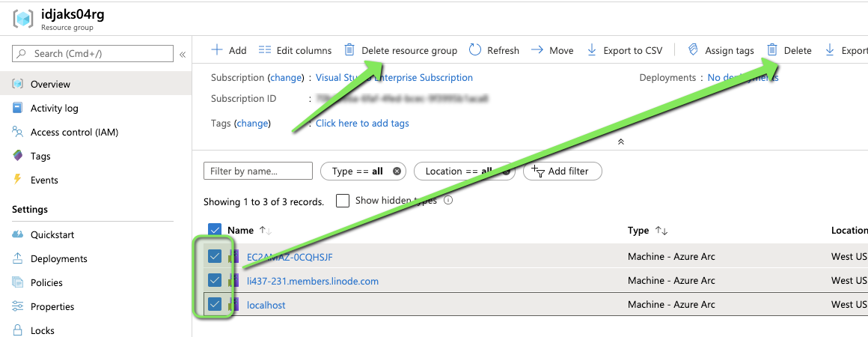Click the change link next to Subscription
Image resolution: width=868 pixels, height=337 pixels.
[286, 78]
